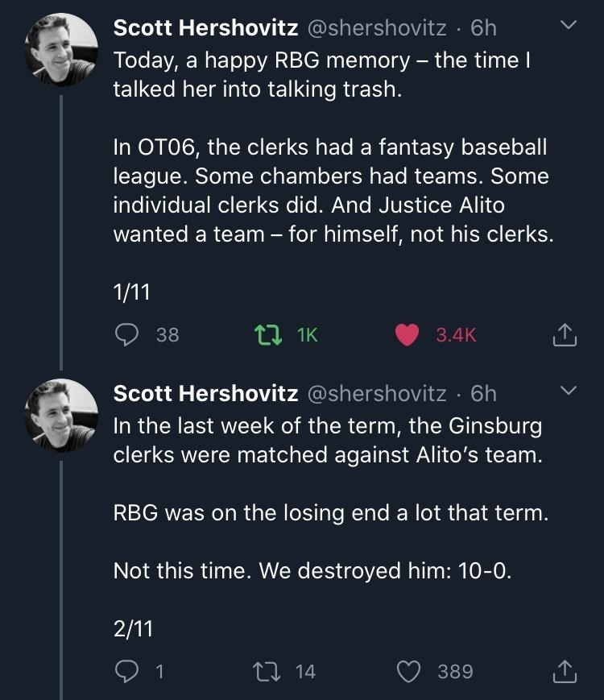Image resolution: width=604 pixels, height=700 pixels.
Task: Tap the 1K retweet count
Action: tap(308, 334)
